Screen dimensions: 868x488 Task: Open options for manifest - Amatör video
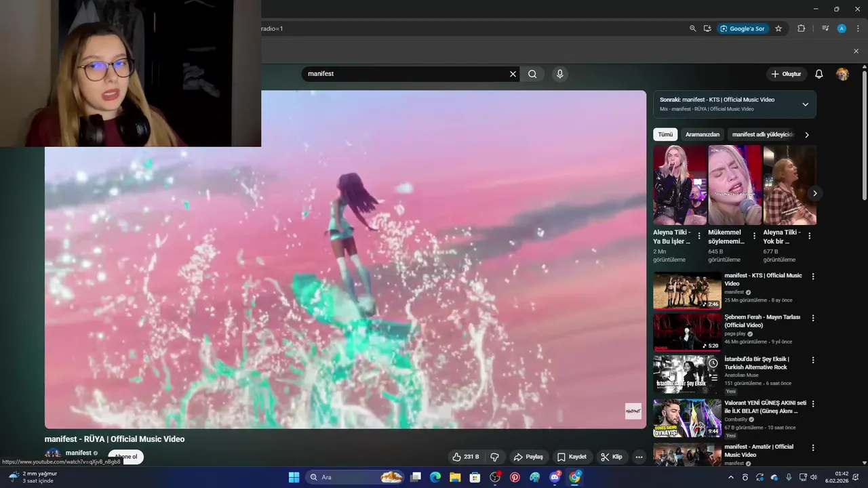tap(813, 448)
